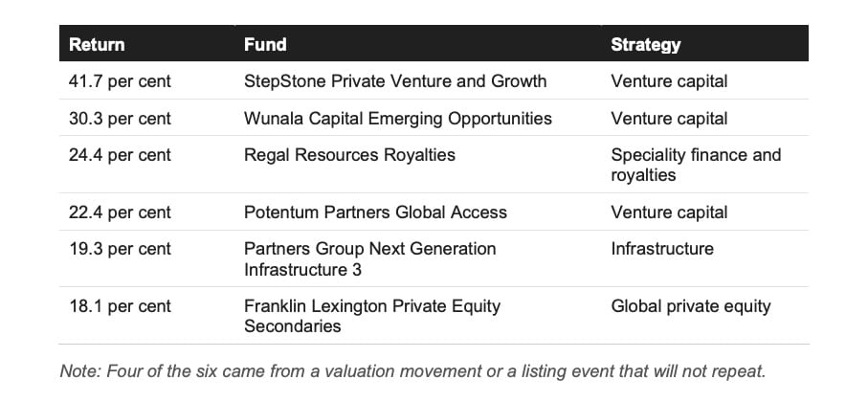Click the 41.7 per cent return

coord(121,81)
